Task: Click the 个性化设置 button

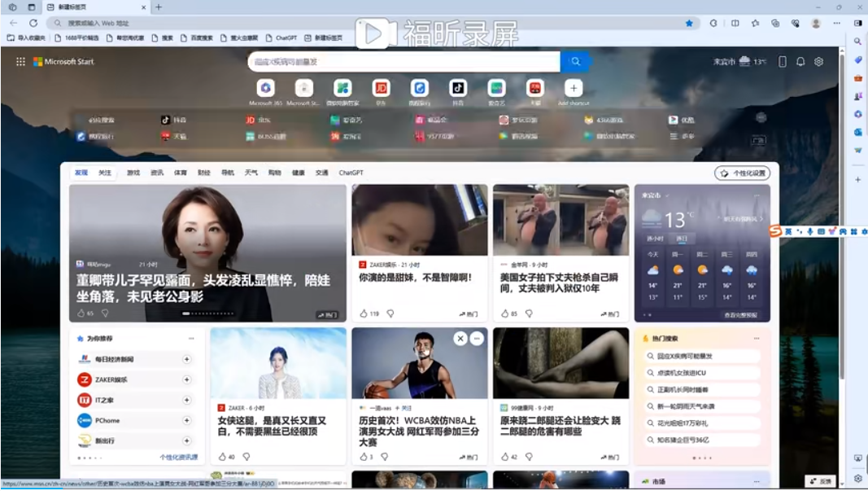Action: pos(743,173)
